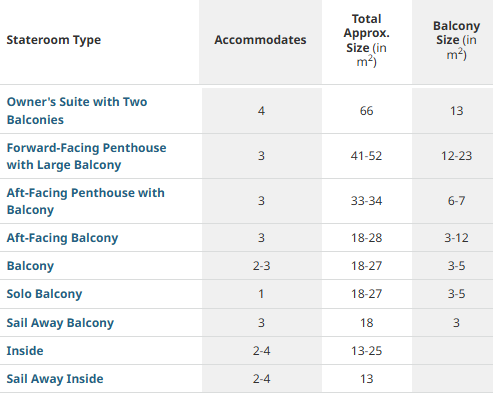Click the 41-52 total size cell
Viewport: 493px width, 393px height.
point(366,156)
